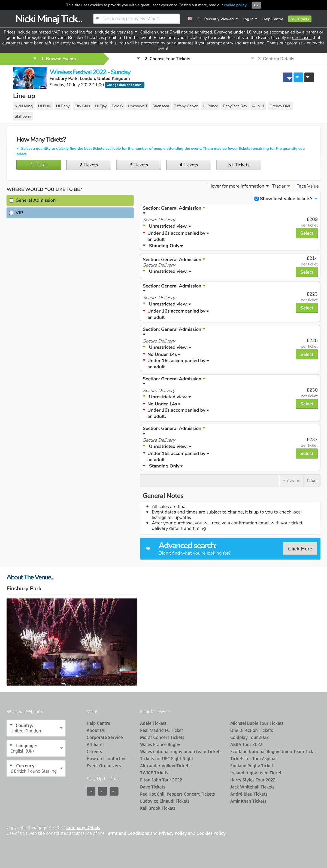Click the light blue share icon button
This screenshot has height=868, width=327.
tap(298, 78)
